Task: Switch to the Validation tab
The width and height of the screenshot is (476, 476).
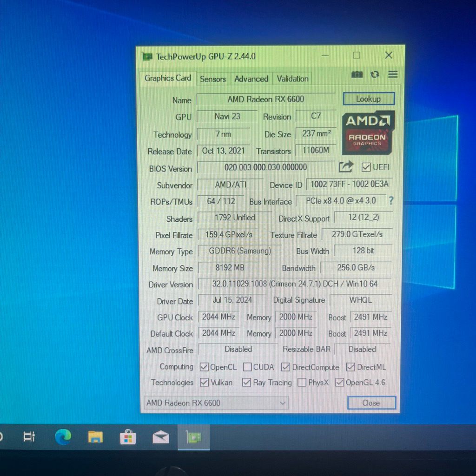Action: [x=292, y=79]
